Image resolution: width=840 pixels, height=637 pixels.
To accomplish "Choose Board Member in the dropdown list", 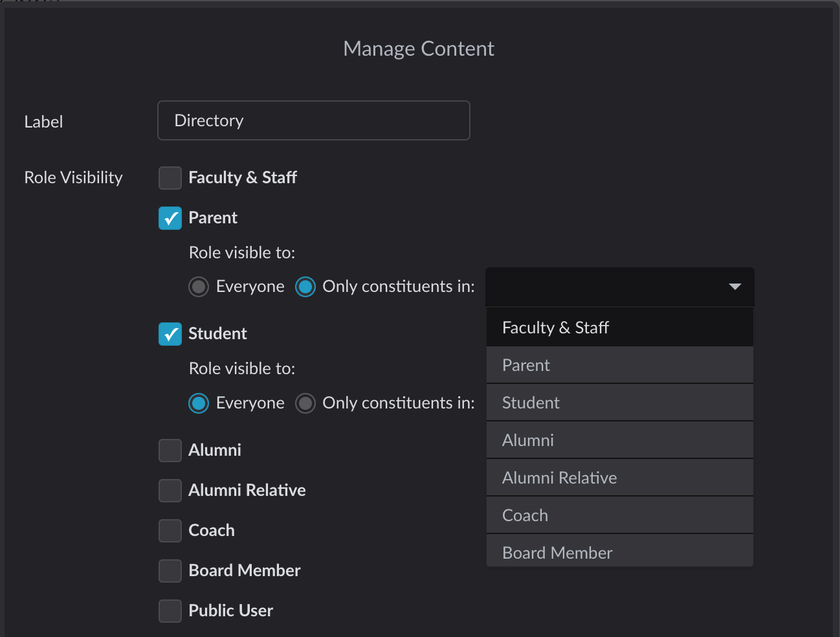I will click(620, 551).
